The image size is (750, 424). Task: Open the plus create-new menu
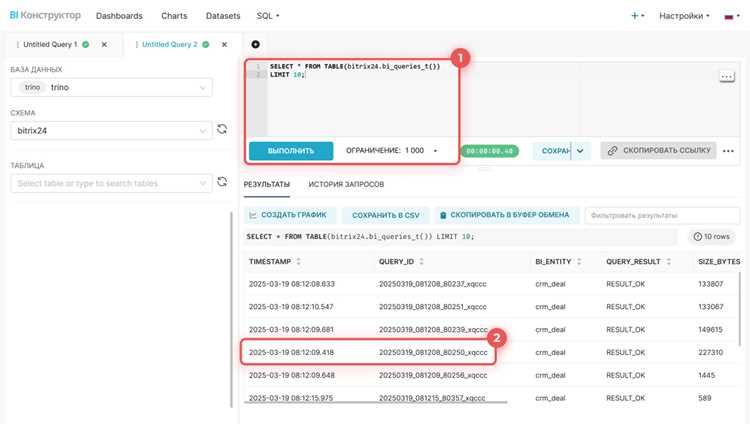(x=637, y=16)
